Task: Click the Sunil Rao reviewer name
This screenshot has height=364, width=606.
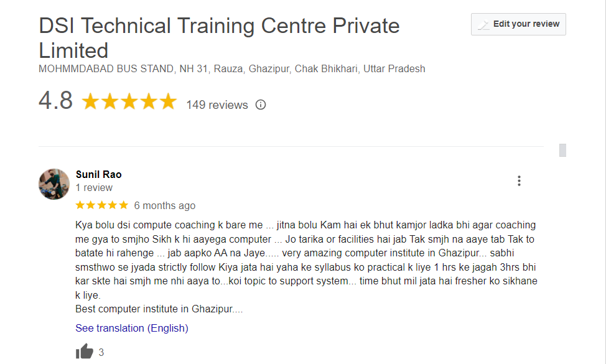Action: pyautogui.click(x=98, y=174)
